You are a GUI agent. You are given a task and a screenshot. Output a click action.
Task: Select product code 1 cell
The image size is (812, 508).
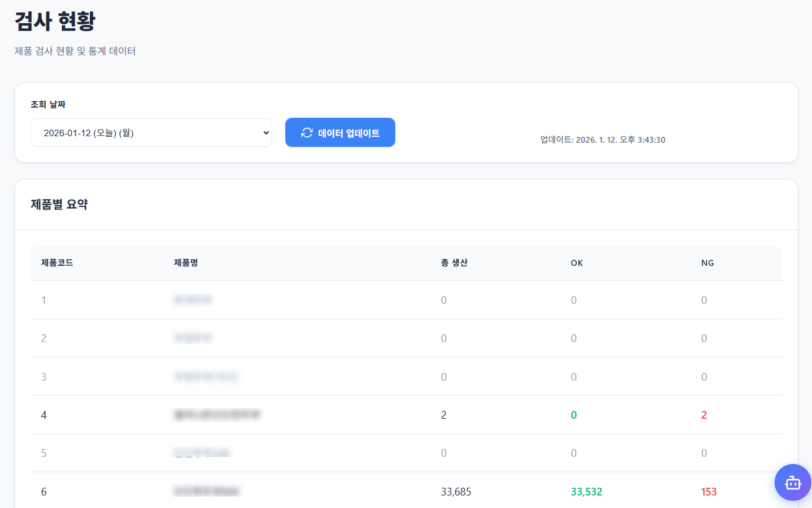[x=43, y=300]
